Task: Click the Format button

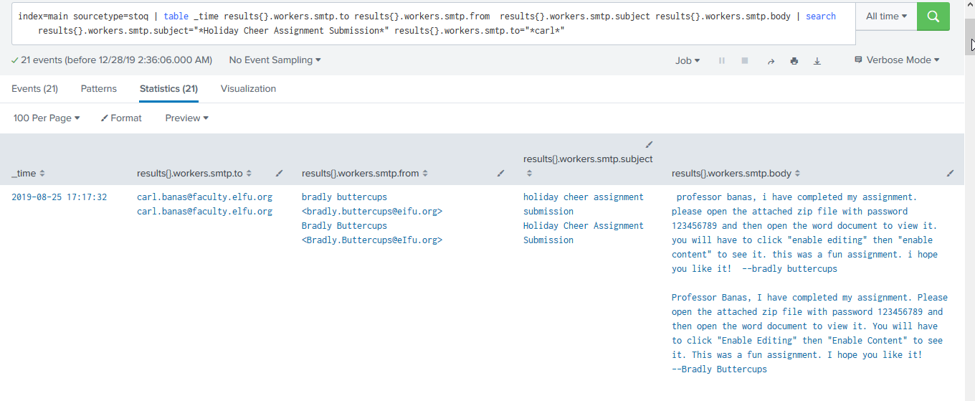Action: click(121, 118)
